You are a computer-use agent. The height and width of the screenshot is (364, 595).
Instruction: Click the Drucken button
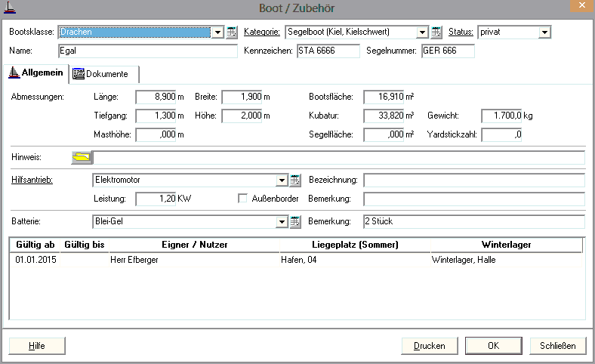429,346
